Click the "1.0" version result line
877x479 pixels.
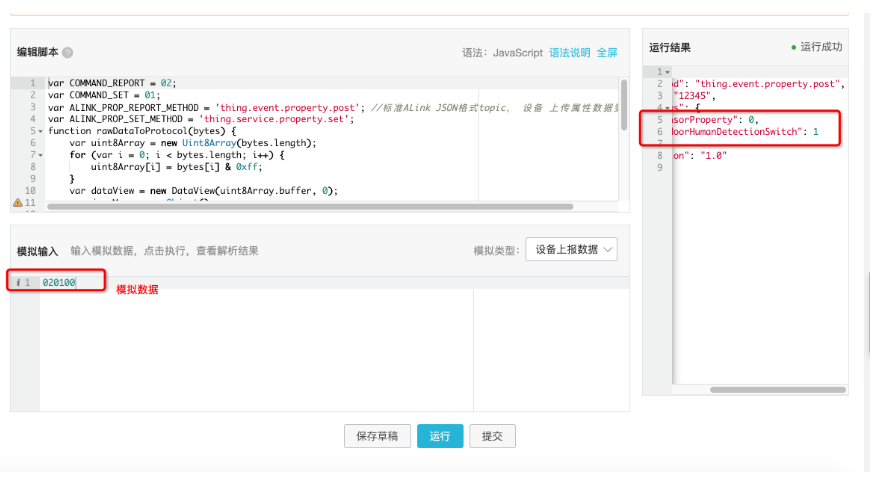[700, 156]
